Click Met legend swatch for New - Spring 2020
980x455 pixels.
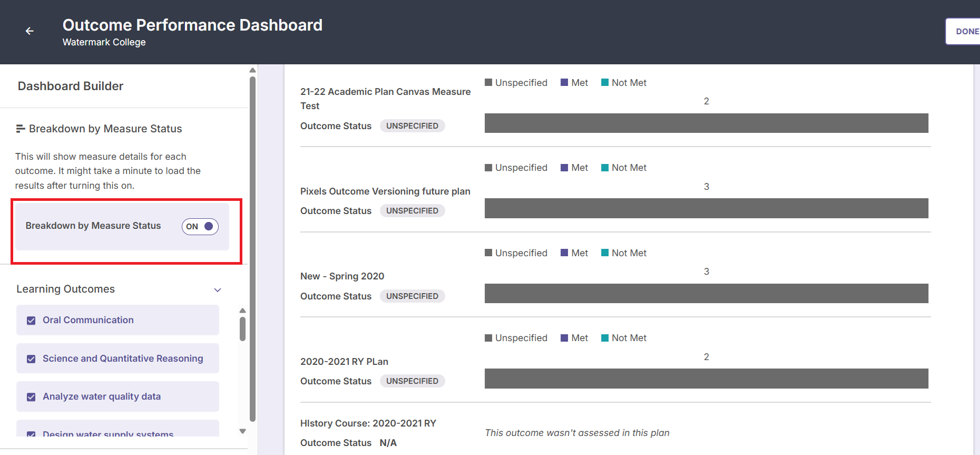tap(564, 253)
